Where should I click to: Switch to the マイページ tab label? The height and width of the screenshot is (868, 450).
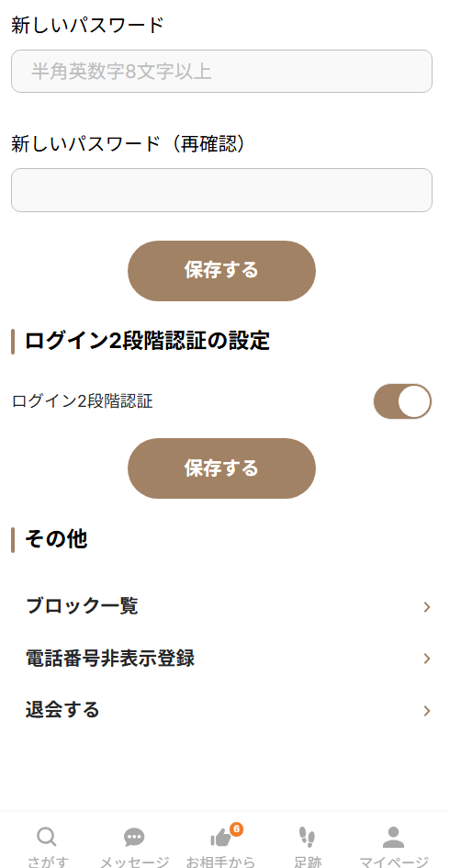coord(394,862)
